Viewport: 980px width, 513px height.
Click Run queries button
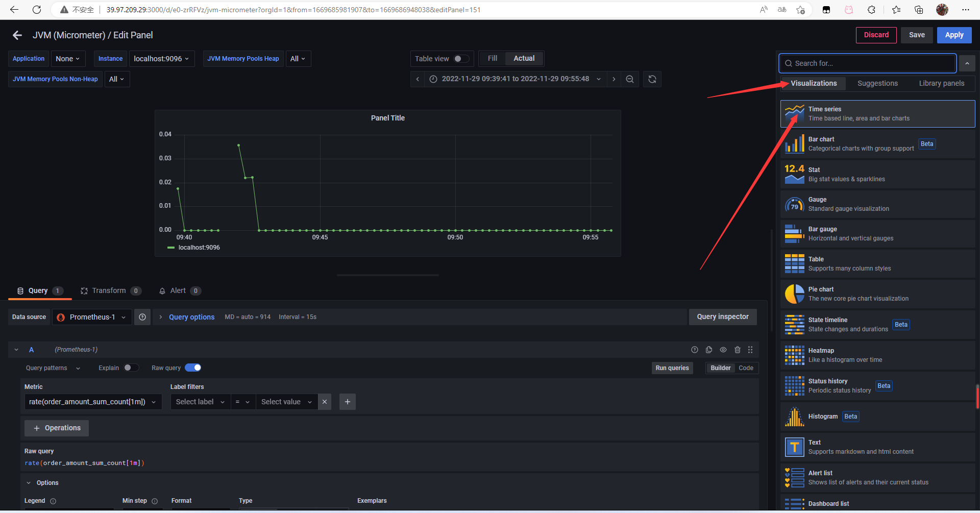[672, 368]
